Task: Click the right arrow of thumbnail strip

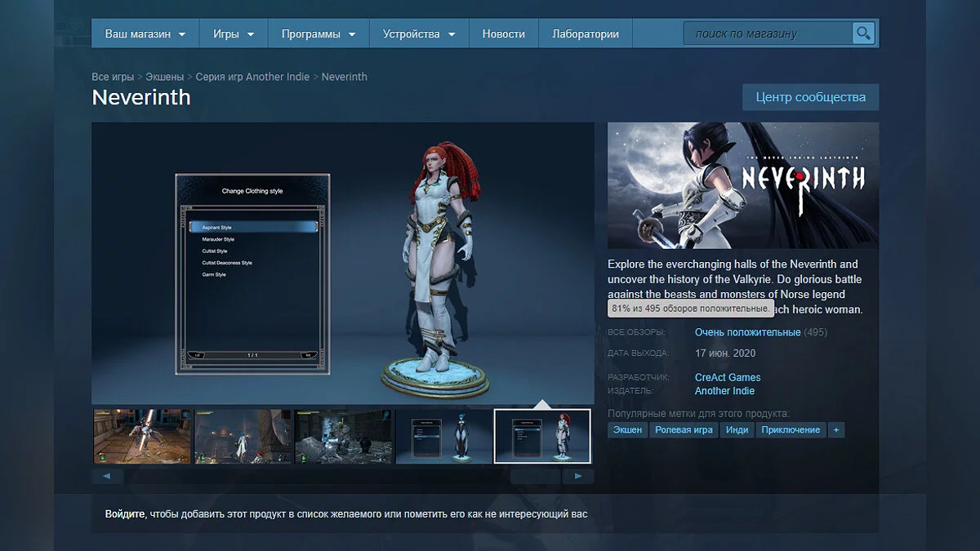Action: pyautogui.click(x=578, y=476)
